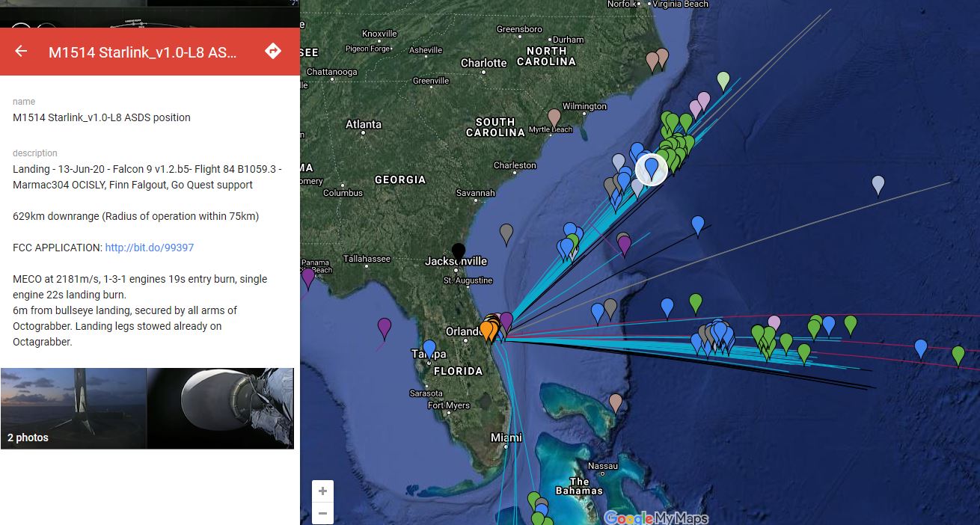Click the M1514 Starlink title in the header
Viewport: 980px width, 525px height.
143,52
